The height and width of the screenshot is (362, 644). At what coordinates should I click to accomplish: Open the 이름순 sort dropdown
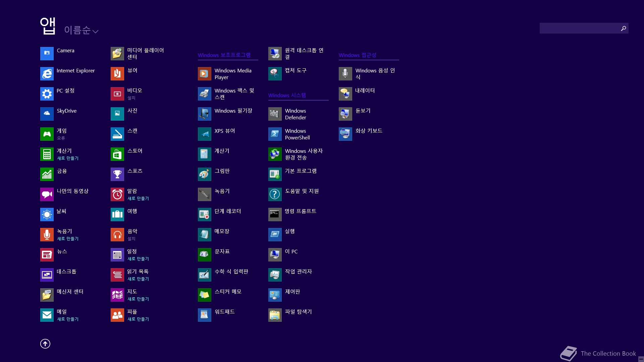(81, 30)
